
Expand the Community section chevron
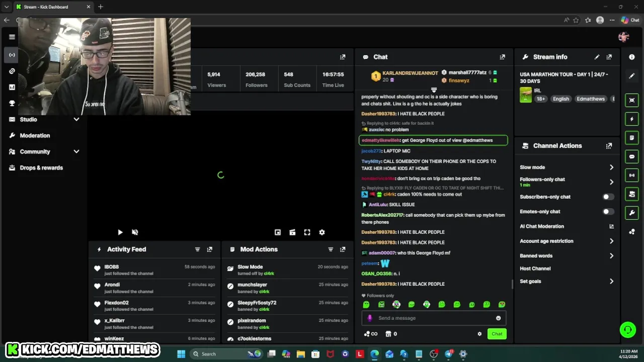(x=76, y=152)
